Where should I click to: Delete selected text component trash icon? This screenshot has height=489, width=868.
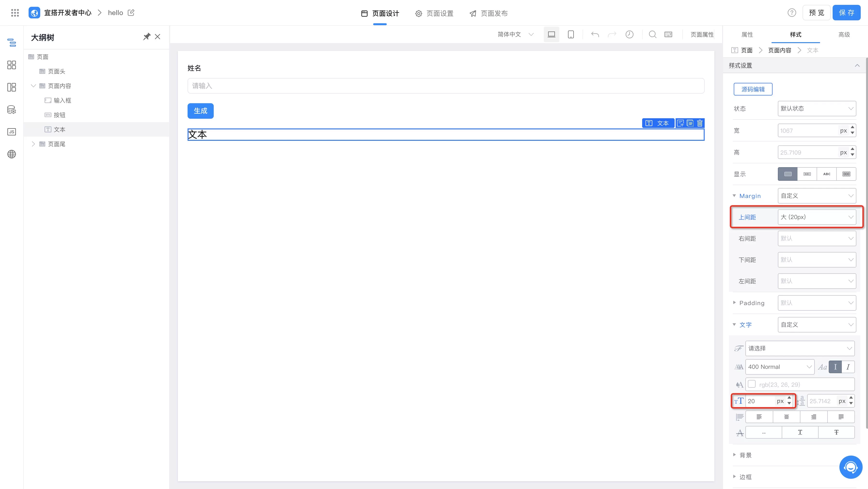coord(700,123)
